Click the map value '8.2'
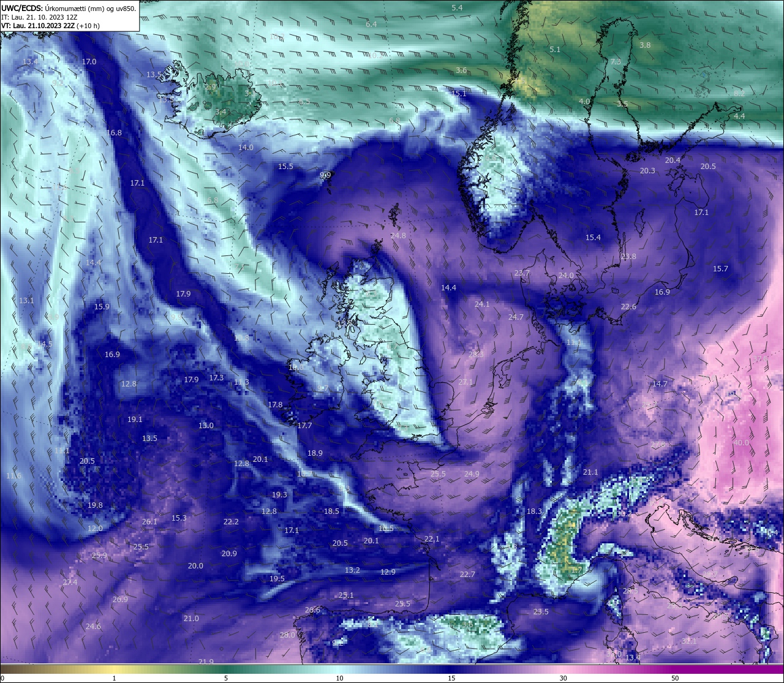This screenshot has width=784, height=683. [739, 93]
